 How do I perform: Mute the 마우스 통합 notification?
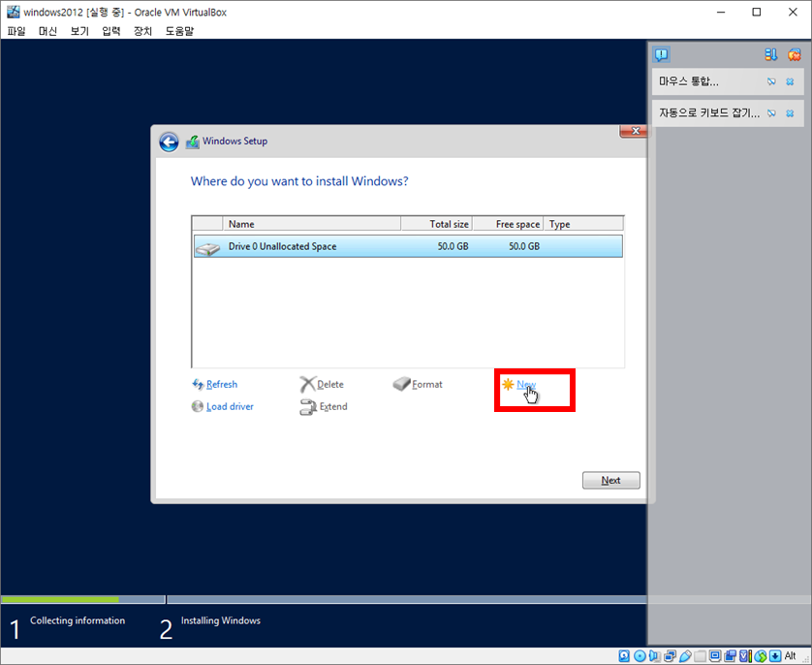771,81
